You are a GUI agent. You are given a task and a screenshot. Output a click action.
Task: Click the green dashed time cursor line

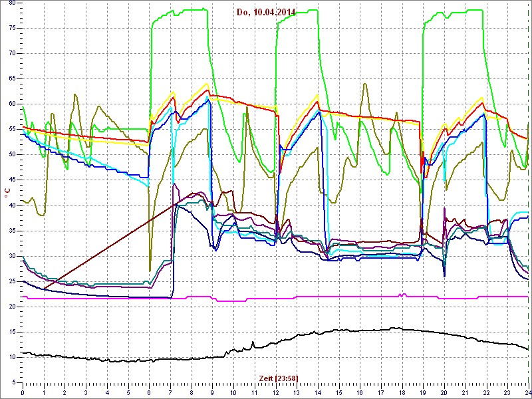(x=528, y=194)
